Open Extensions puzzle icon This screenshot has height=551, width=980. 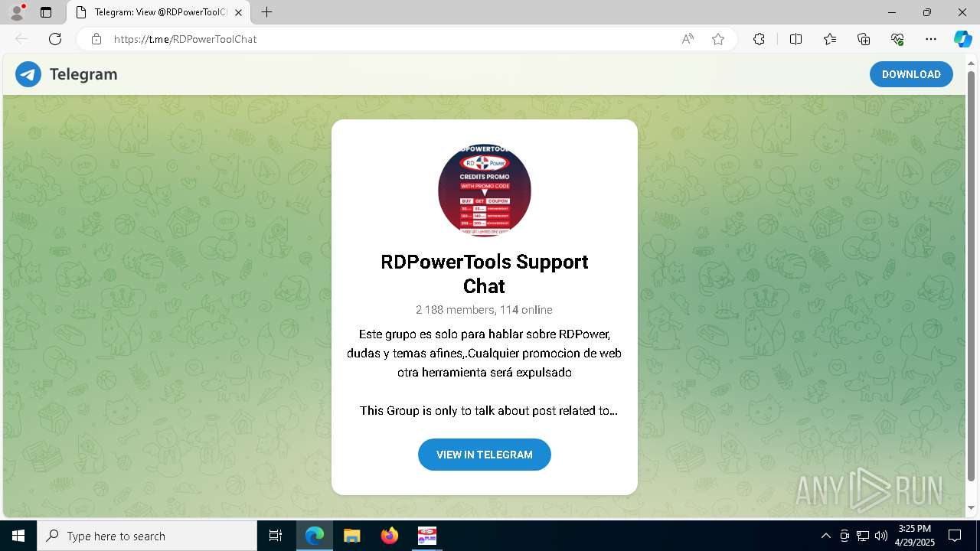tap(759, 39)
